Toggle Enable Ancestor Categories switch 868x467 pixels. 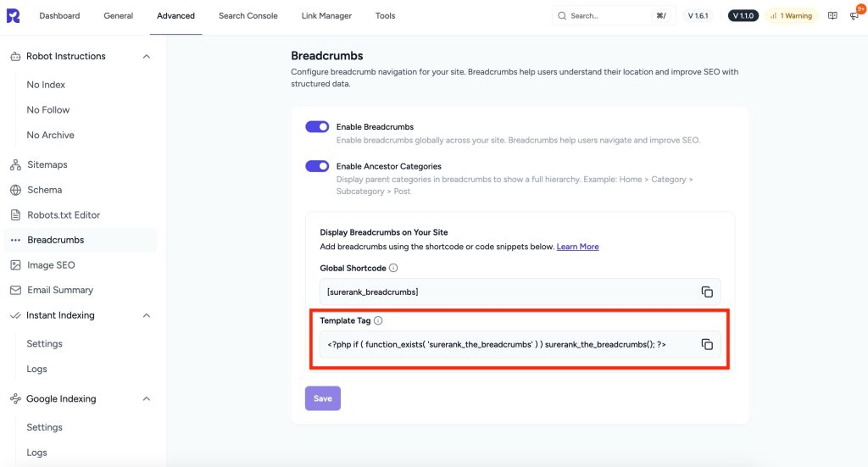pyautogui.click(x=317, y=166)
